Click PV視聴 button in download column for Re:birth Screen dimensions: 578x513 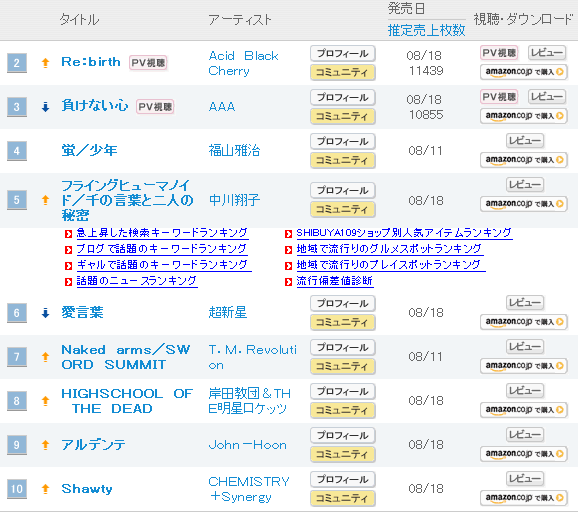(x=499, y=53)
